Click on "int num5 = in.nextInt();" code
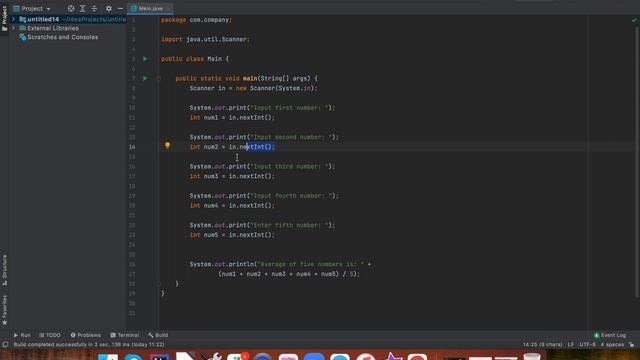 pyautogui.click(x=232, y=235)
